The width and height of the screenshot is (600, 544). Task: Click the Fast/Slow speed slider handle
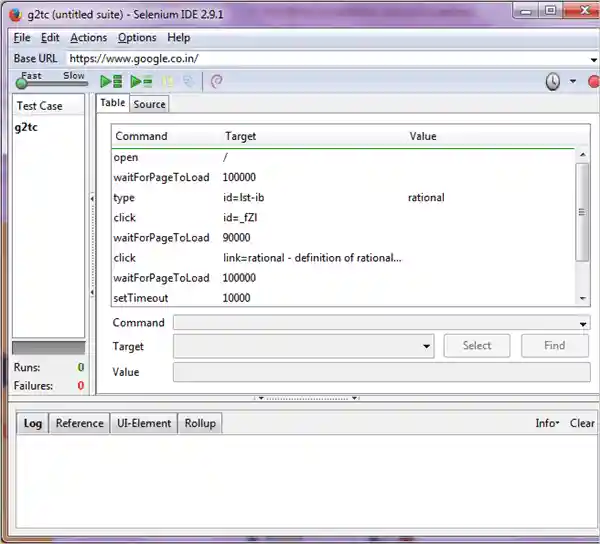[21, 83]
